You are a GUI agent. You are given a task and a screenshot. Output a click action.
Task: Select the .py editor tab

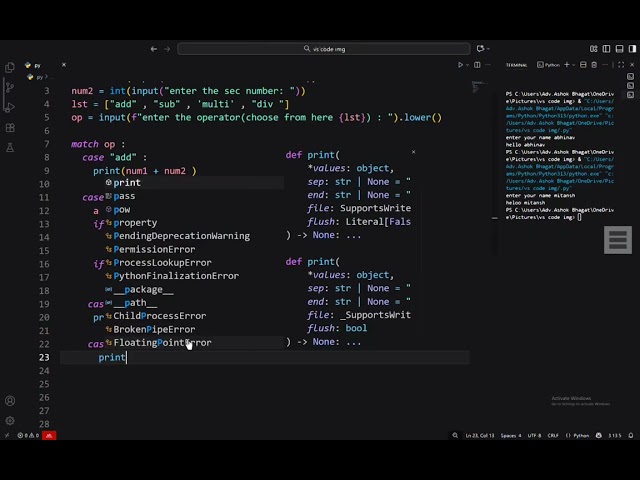43,65
